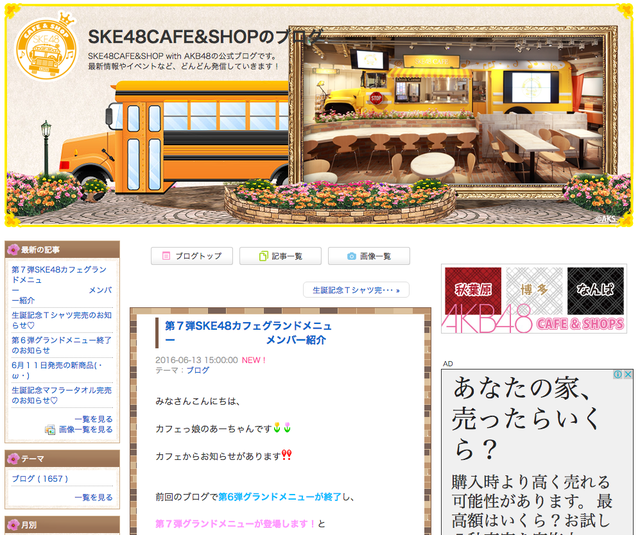Screen dimensions: 640x535
Task: Go to next post 生誕記念Tシャツ完…
Action: [356, 290]
